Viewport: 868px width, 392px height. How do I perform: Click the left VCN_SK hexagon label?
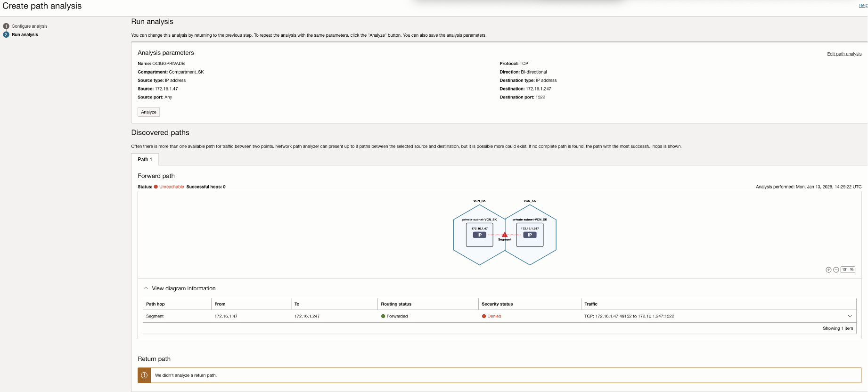click(479, 201)
